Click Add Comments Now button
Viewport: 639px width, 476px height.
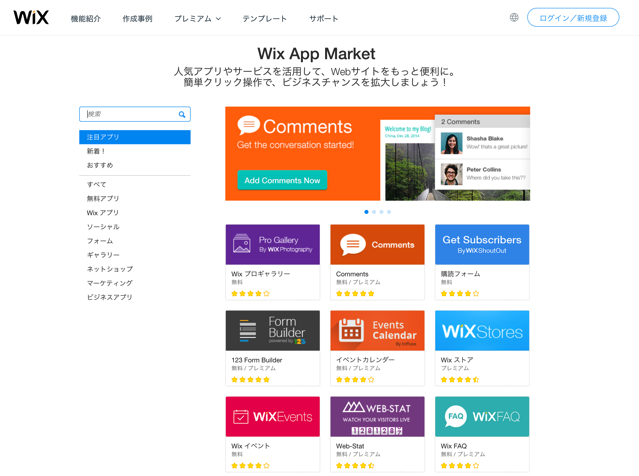coord(282,180)
